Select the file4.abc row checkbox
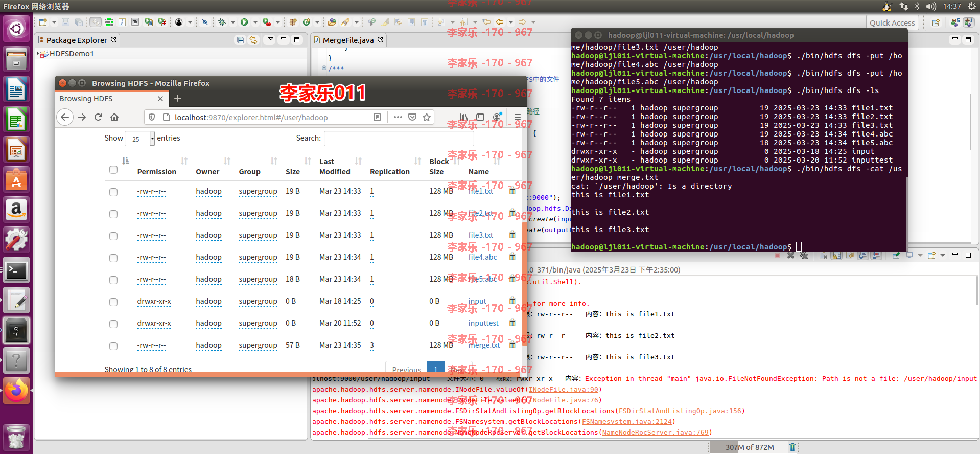 point(113,258)
